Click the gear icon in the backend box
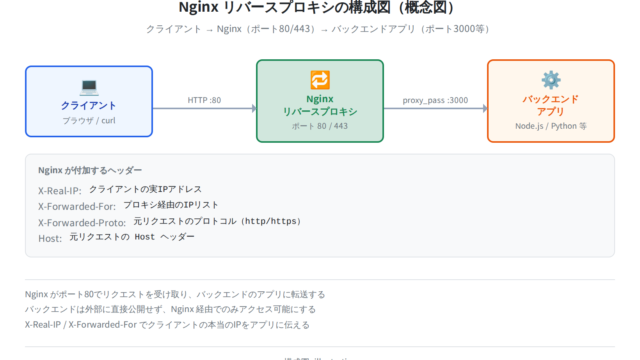 coord(551,80)
